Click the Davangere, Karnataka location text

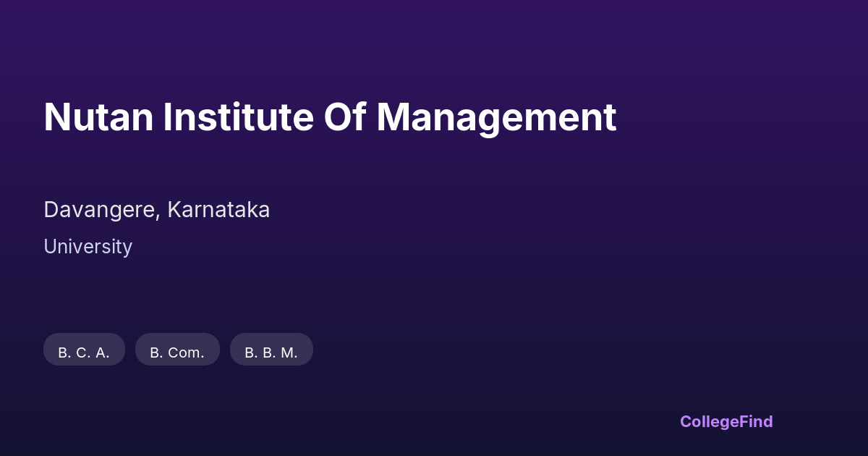tap(156, 210)
